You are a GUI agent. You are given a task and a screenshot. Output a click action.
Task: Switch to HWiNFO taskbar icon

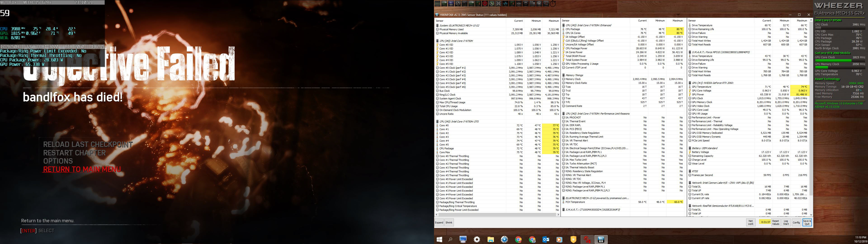coord(601,240)
